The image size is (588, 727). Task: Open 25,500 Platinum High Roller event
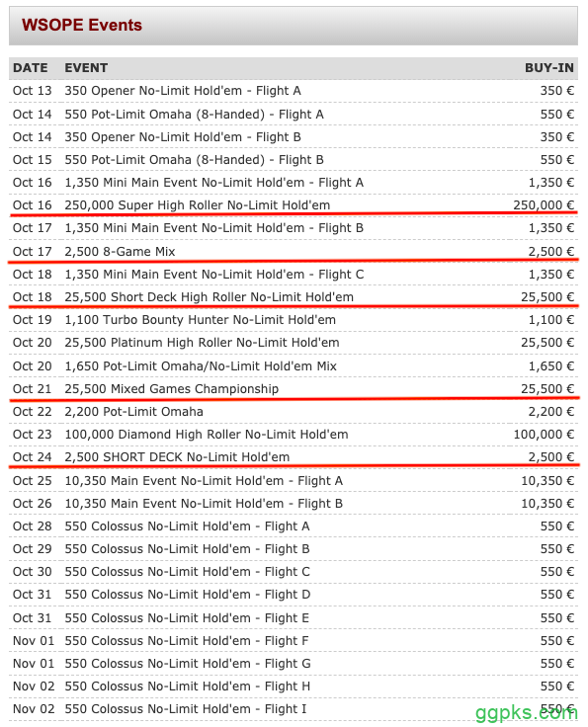(x=202, y=342)
